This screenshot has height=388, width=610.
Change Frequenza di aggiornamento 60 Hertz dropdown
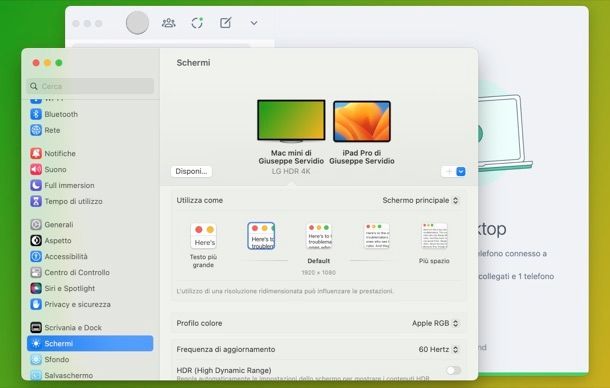click(x=438, y=349)
